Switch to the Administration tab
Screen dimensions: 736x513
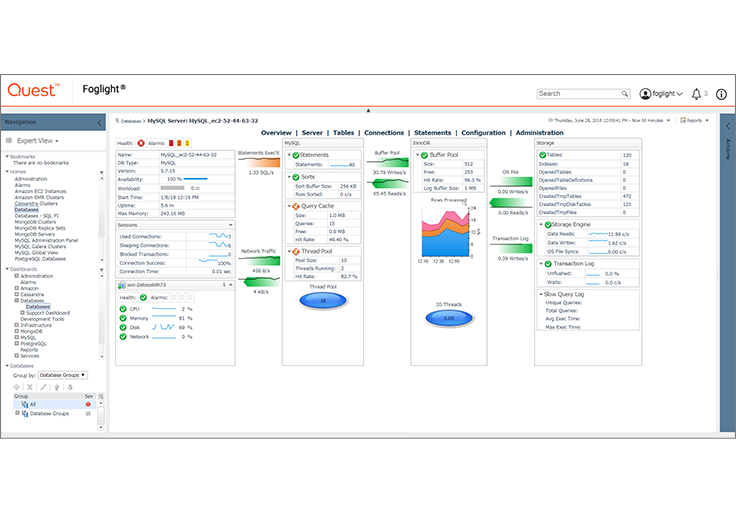click(539, 133)
